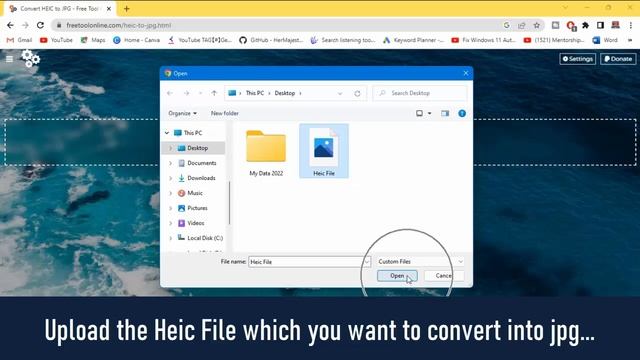Open the view options dropdown arrow
Screen dimensions: 640x360
point(429,113)
